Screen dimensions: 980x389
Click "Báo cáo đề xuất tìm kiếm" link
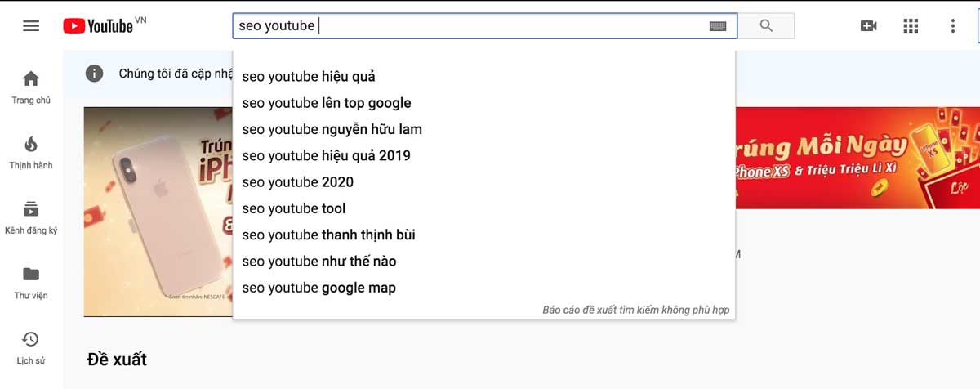(x=635, y=311)
